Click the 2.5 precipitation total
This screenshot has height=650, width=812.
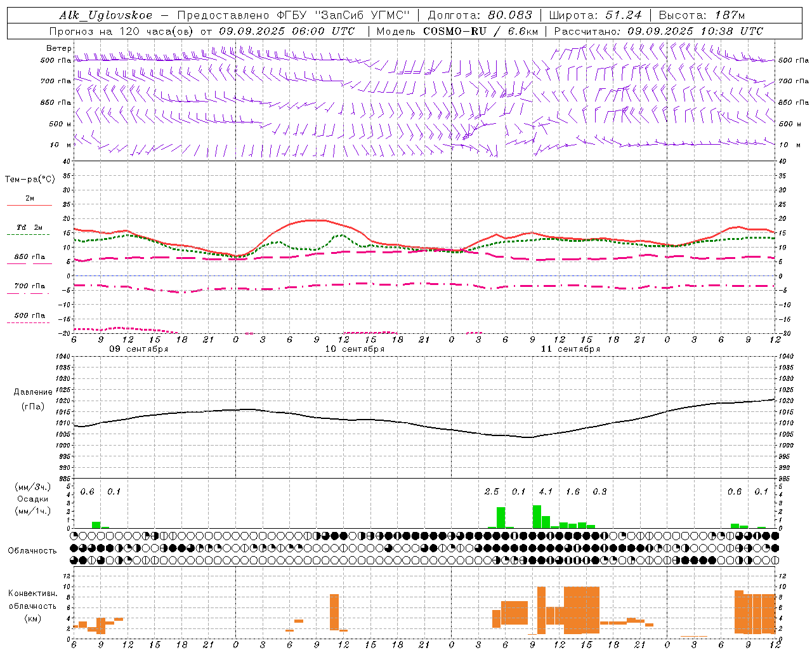tap(492, 492)
